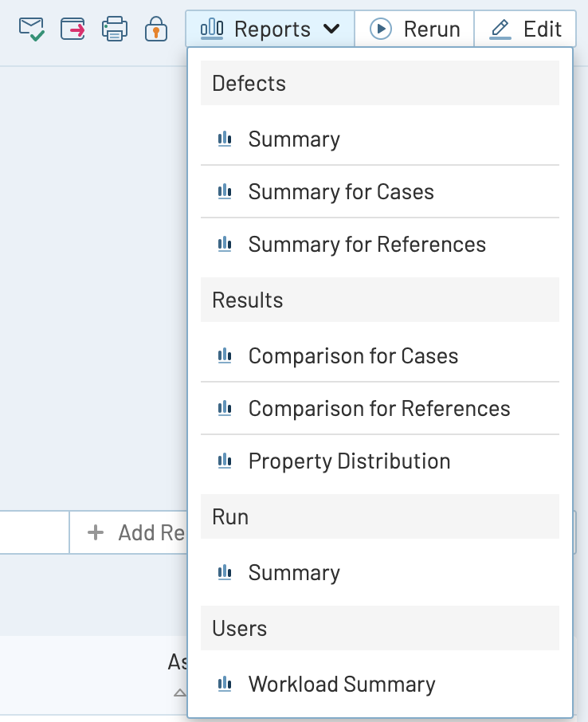Click the orange padlock icon

pyautogui.click(x=156, y=29)
